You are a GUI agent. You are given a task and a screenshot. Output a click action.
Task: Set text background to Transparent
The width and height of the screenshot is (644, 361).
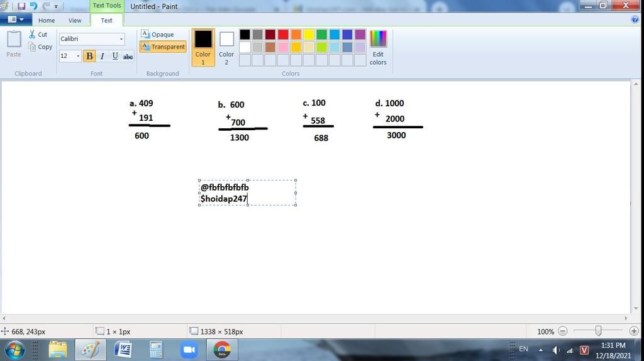(x=163, y=47)
